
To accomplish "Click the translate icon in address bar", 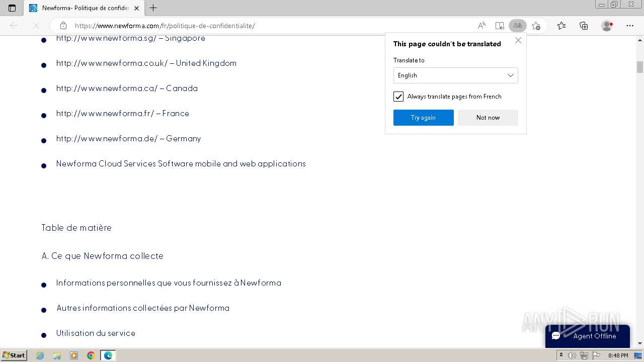I will pyautogui.click(x=517, y=26).
